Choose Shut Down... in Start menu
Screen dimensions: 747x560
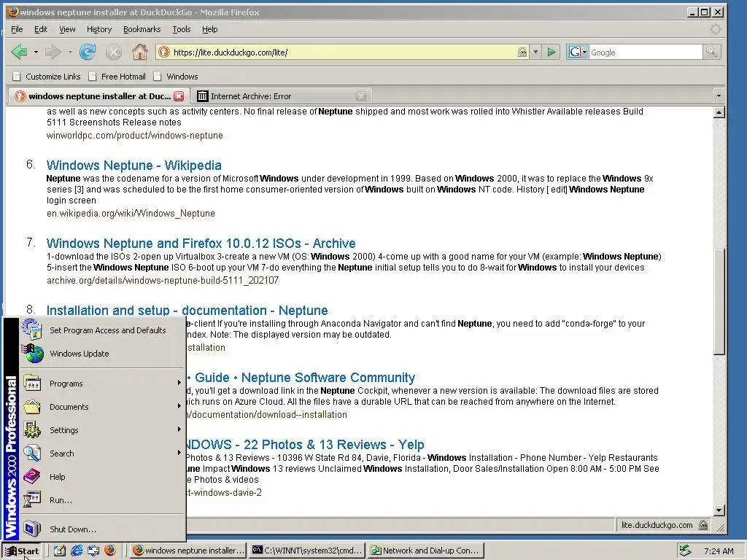pyautogui.click(x=102, y=529)
